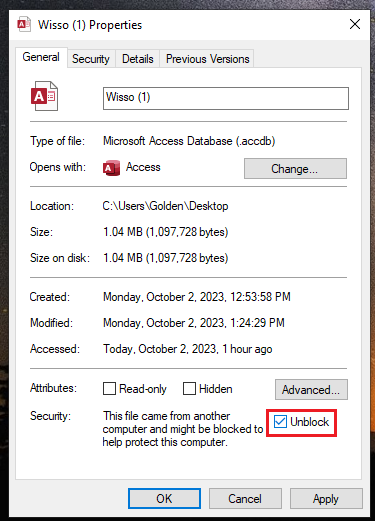Click the Microsoft Access Database file type text
375x521 pixels.
pyautogui.click(x=189, y=141)
